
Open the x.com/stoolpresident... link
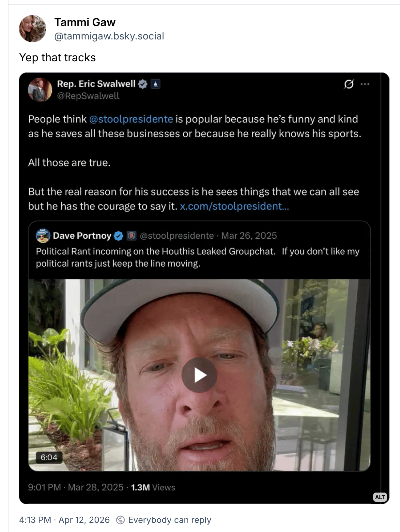coord(234,206)
